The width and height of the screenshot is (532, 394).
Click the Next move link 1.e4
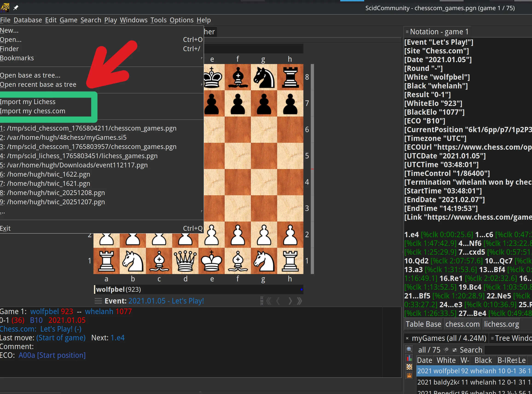118,338
